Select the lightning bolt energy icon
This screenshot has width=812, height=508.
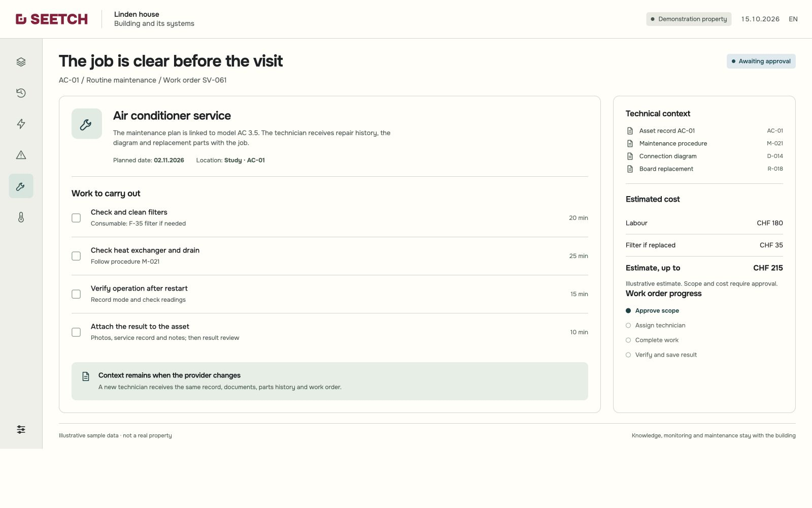[21, 124]
